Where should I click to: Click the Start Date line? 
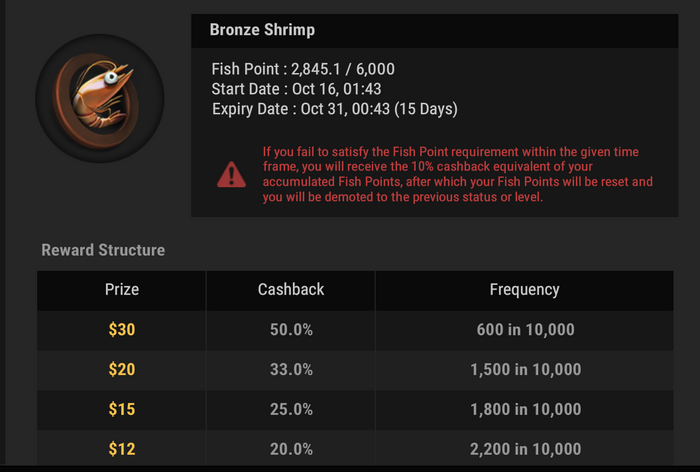pos(296,89)
